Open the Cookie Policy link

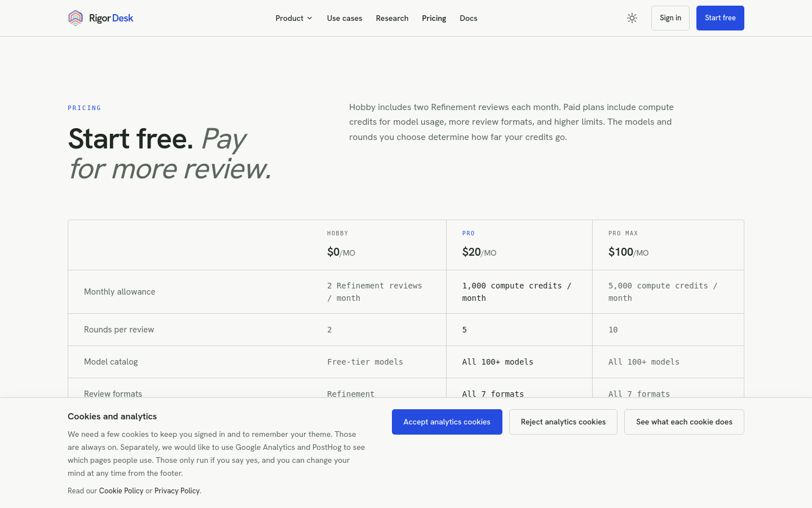click(121, 491)
